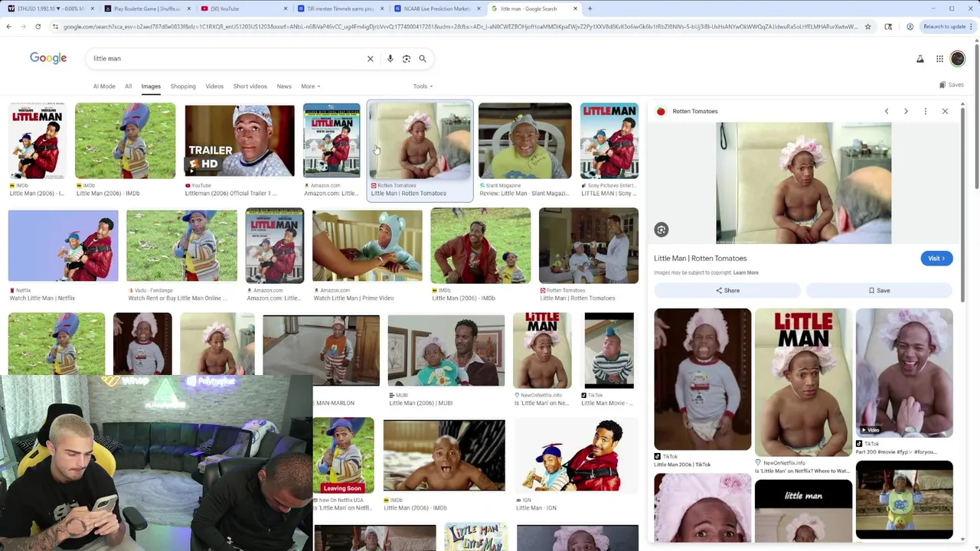Reload the page in browser toolbar
Screen dimensions: 980x551
coord(38,27)
